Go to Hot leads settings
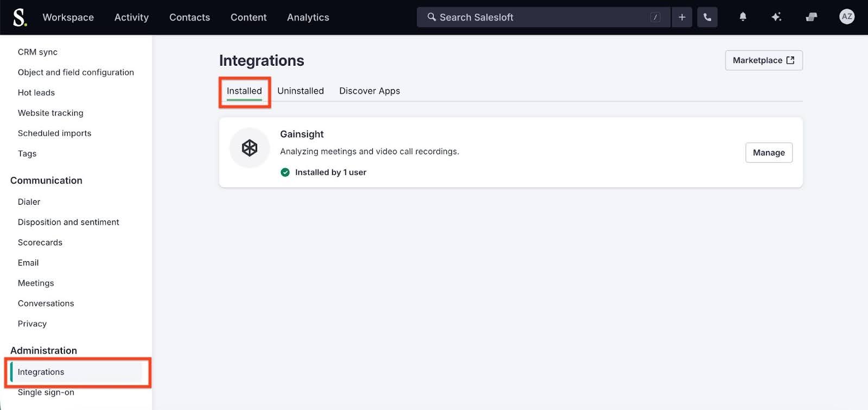The height and width of the screenshot is (410, 868). 36,93
